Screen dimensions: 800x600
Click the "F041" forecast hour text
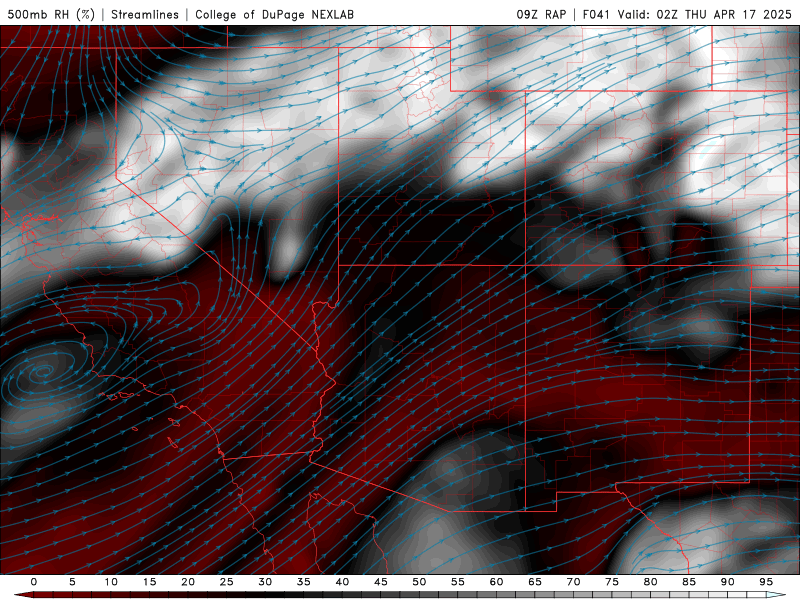(x=596, y=14)
